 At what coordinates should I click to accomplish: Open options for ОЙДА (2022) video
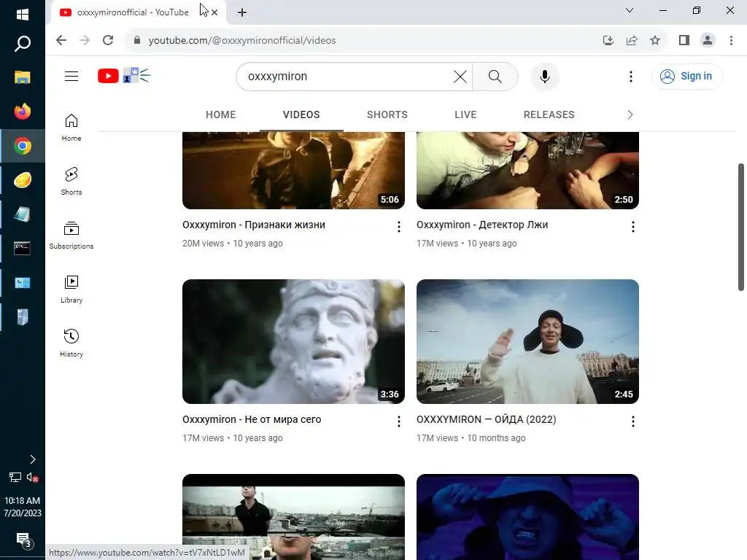pos(632,421)
